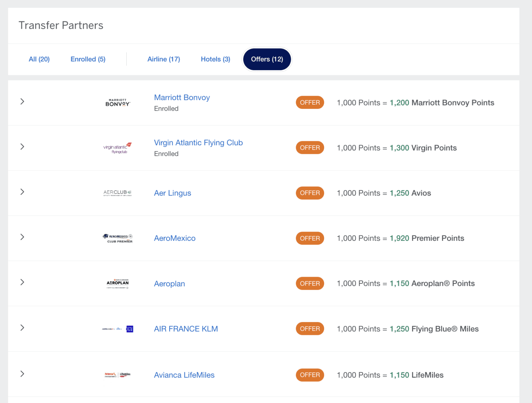The image size is (532, 403).
Task: Click the 1,920 Premier Points rate
Action: 427,238
